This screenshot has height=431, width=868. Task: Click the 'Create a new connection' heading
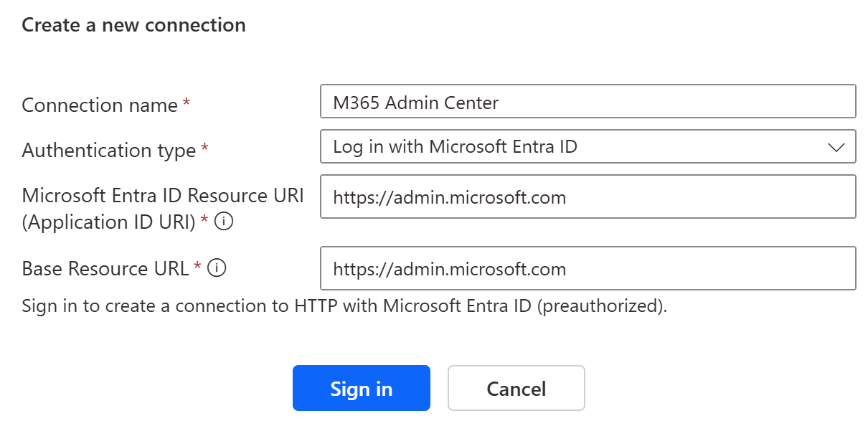(133, 26)
